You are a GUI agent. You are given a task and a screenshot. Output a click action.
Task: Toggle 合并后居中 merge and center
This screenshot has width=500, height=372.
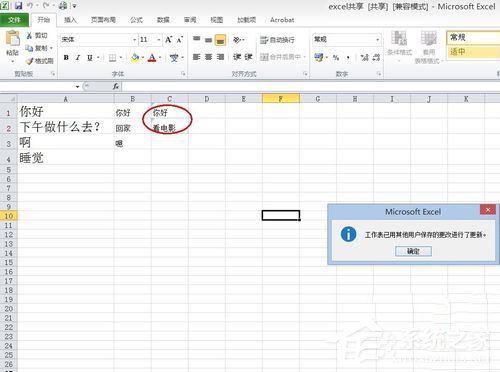coord(280,57)
